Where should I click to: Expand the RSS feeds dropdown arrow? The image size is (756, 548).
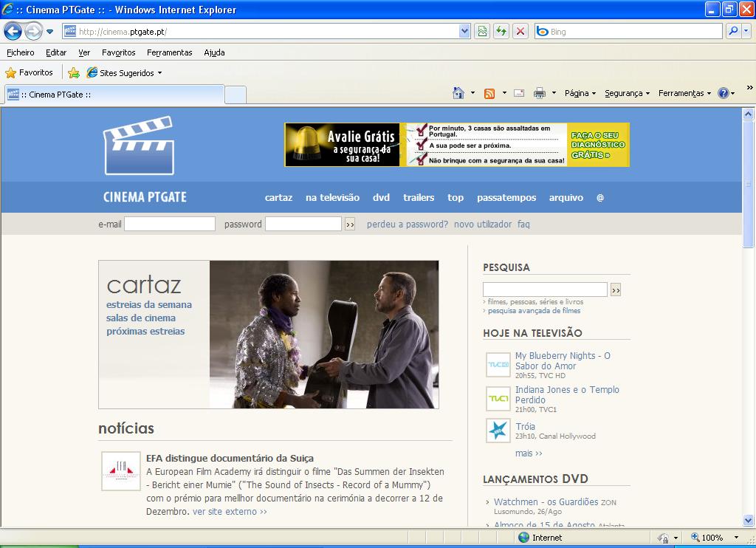pyautogui.click(x=504, y=92)
